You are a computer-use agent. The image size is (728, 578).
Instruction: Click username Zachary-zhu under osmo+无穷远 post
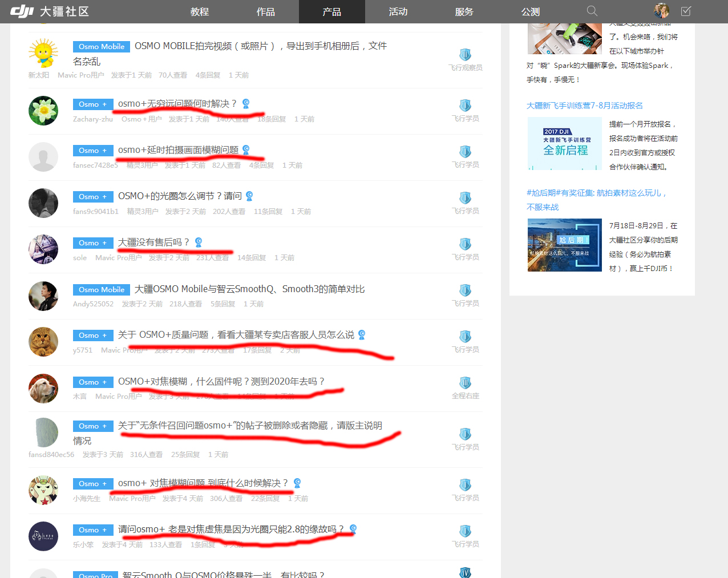point(93,119)
